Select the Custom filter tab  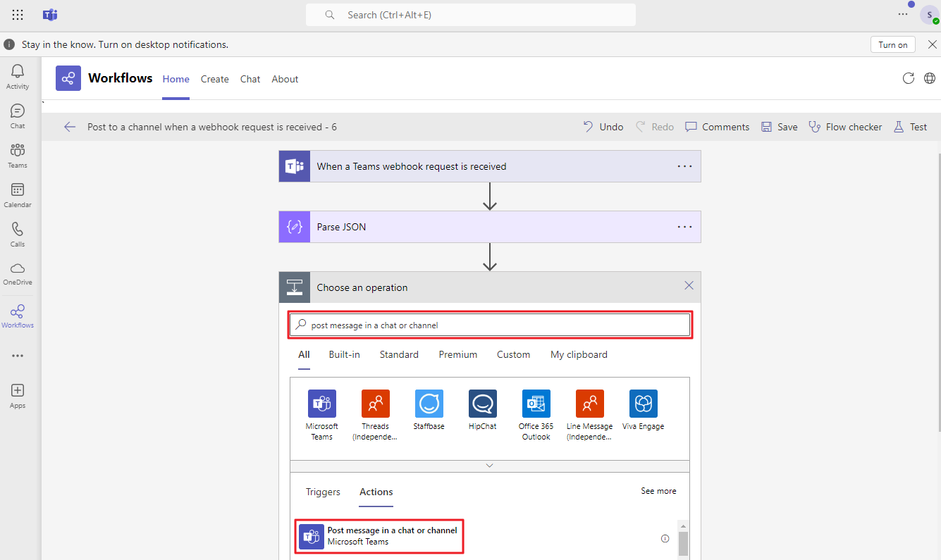pos(513,354)
